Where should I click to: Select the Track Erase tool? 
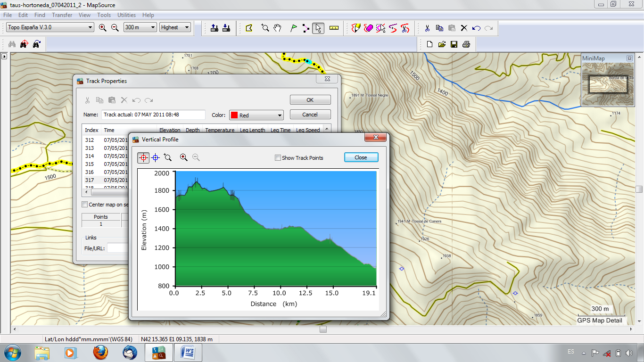(x=369, y=28)
